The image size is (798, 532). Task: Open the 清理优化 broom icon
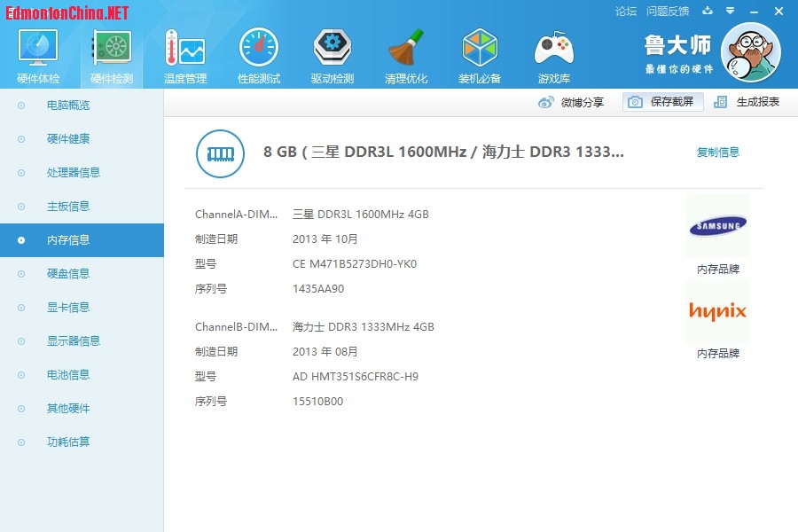[x=406, y=49]
